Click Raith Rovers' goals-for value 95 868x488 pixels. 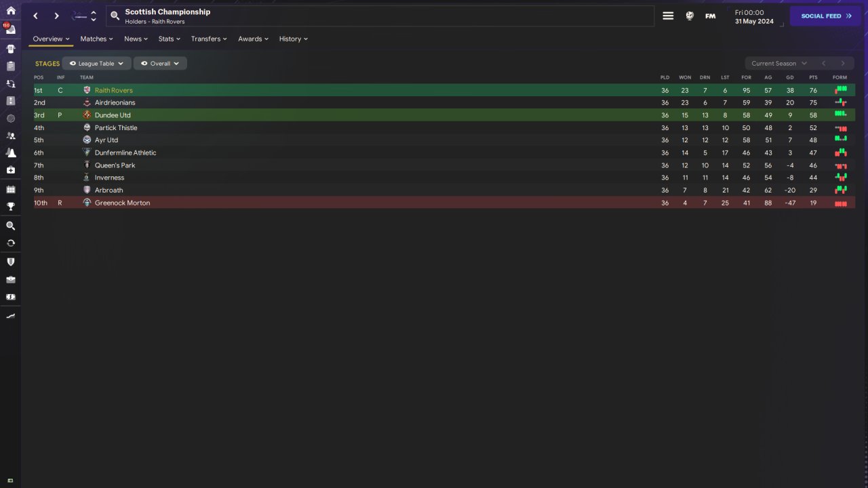pos(746,90)
